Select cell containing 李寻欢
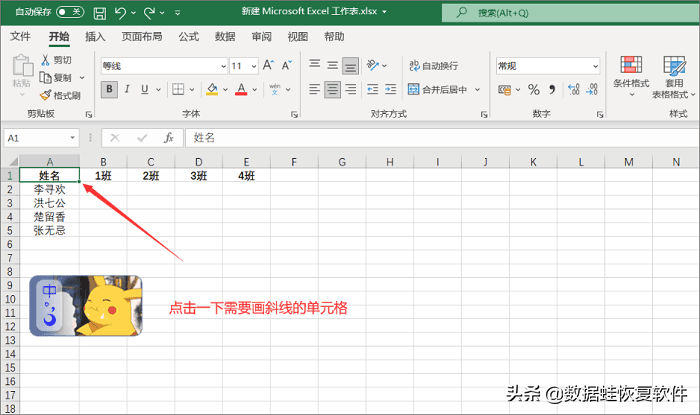 tap(50, 189)
